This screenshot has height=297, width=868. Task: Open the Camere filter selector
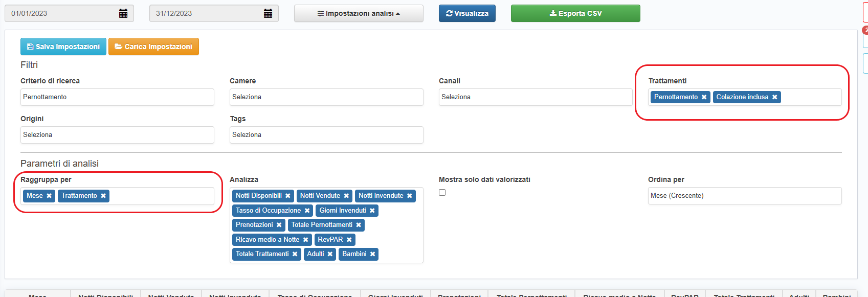click(x=326, y=97)
